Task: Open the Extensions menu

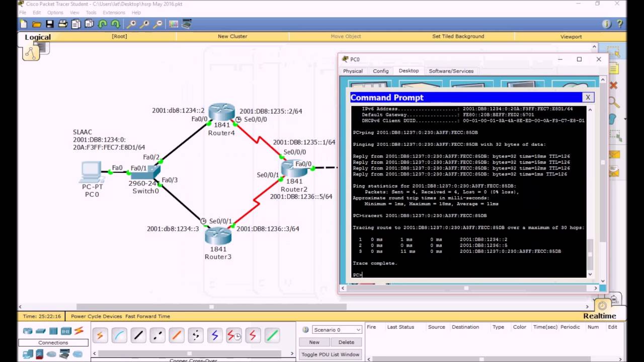Action: tap(114, 13)
